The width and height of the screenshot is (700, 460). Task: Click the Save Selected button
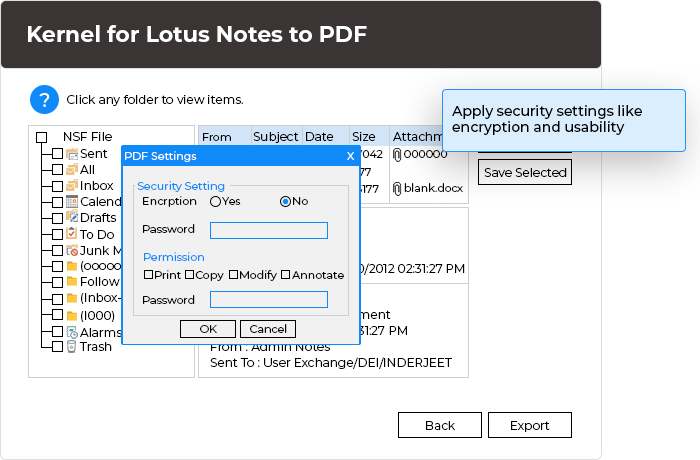point(525,172)
